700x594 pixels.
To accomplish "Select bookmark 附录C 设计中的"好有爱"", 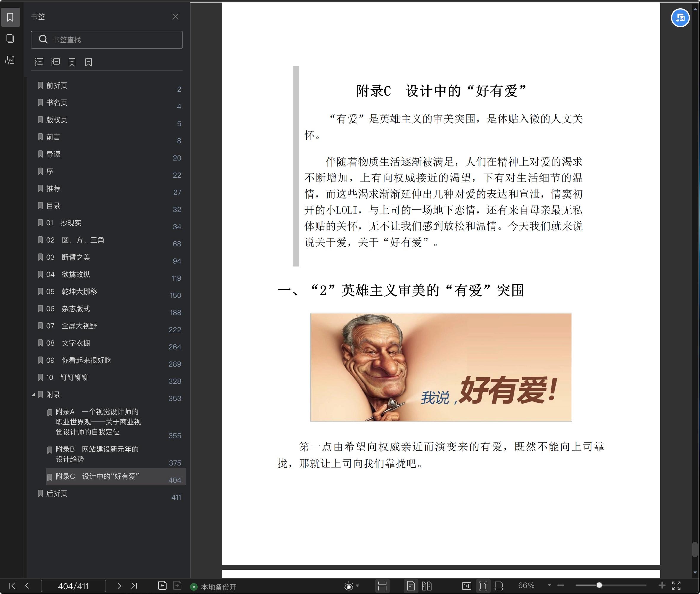I will pyautogui.click(x=116, y=476).
